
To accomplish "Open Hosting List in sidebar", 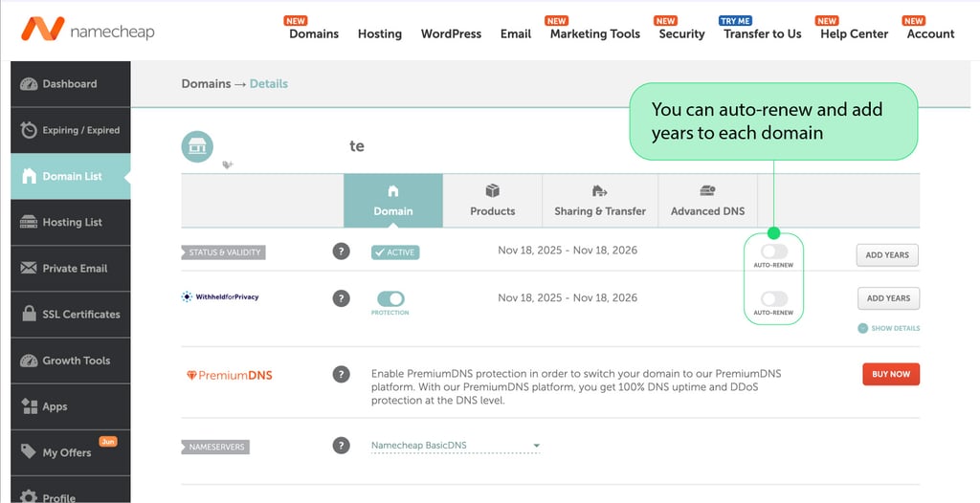I will pyautogui.click(x=71, y=222).
